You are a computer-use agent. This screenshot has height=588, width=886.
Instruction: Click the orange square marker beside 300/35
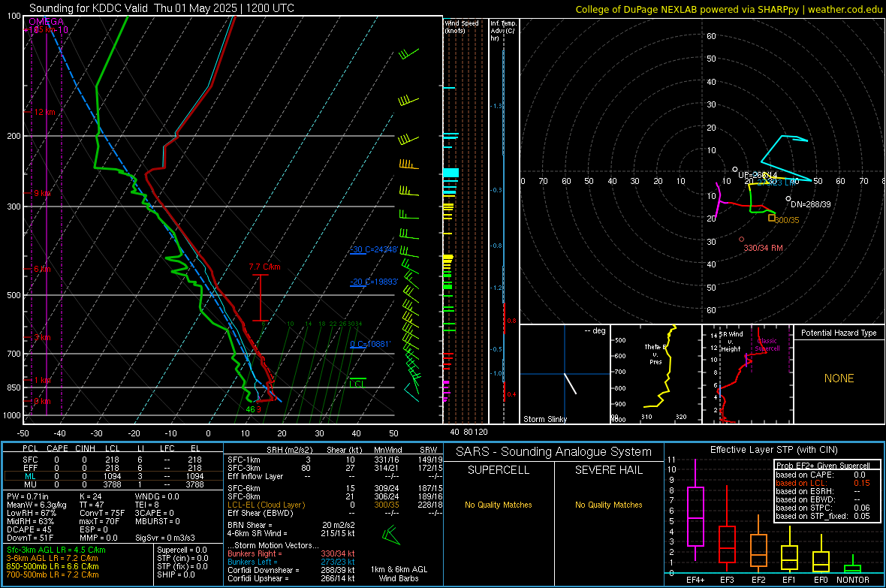click(x=772, y=218)
